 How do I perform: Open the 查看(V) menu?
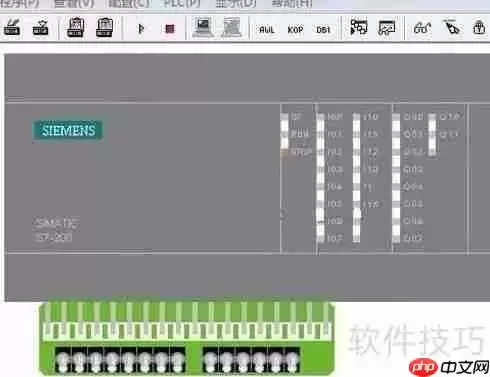point(74,4)
